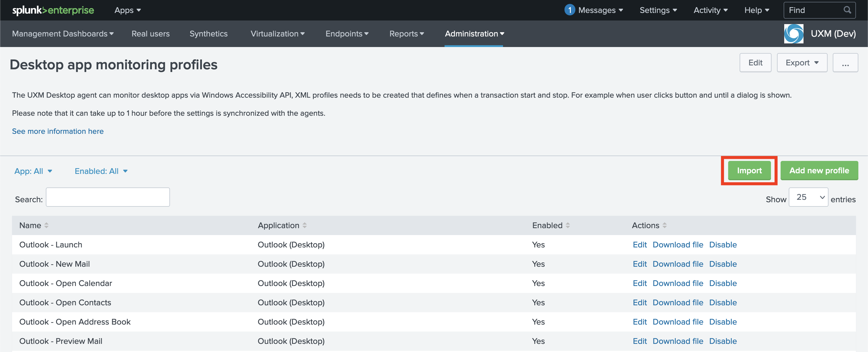Disable the Outlook - Preview Mail profile
The height and width of the screenshot is (352, 868).
tap(722, 341)
